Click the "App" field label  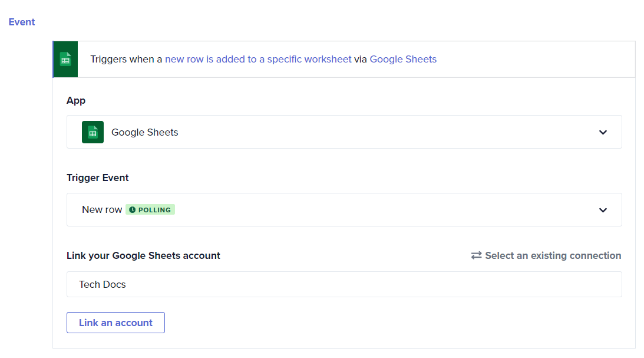[76, 100]
